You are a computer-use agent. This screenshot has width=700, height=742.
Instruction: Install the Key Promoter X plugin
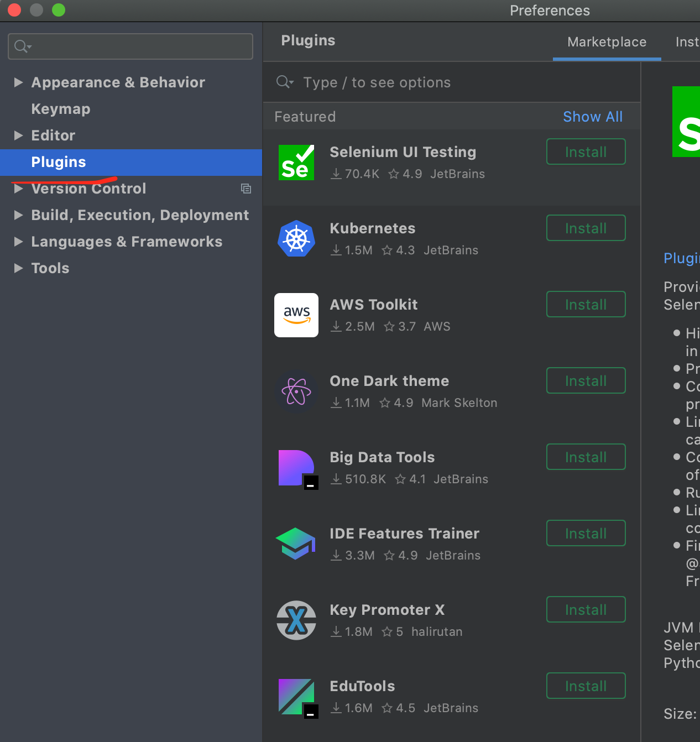[x=586, y=609]
